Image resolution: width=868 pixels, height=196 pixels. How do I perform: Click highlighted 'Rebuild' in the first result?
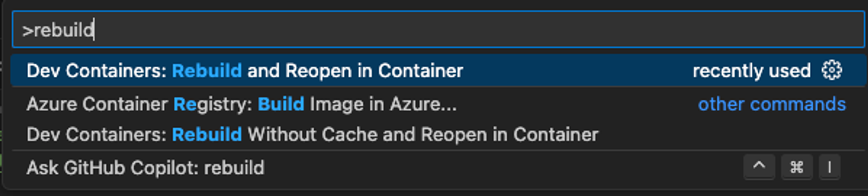(x=207, y=71)
